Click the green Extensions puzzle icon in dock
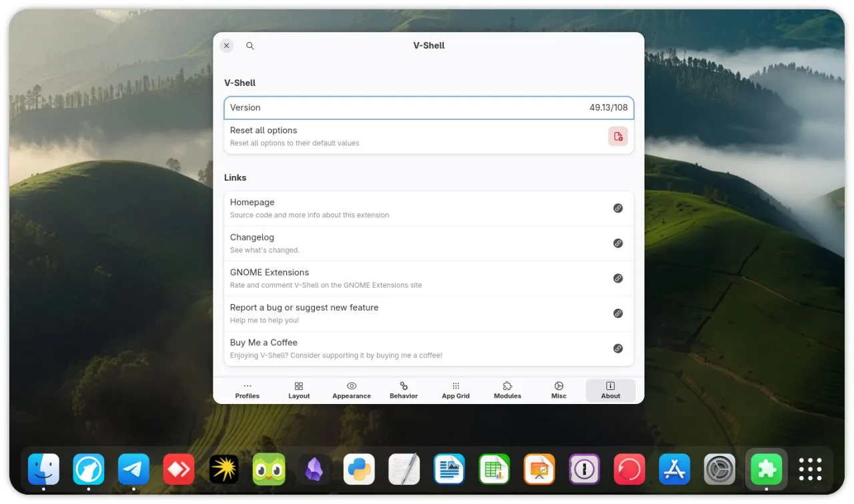854x504 pixels. coord(766,469)
